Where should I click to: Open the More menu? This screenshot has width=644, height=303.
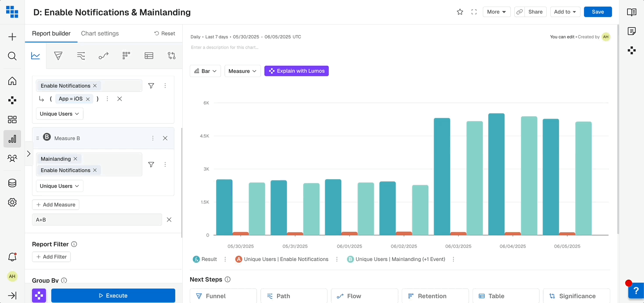tap(496, 12)
